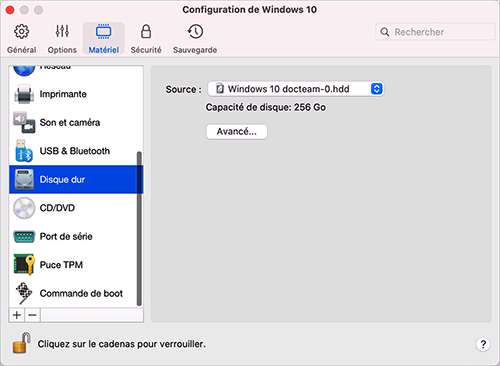Click the Options sliders icon
The height and width of the screenshot is (366, 500).
click(x=62, y=31)
